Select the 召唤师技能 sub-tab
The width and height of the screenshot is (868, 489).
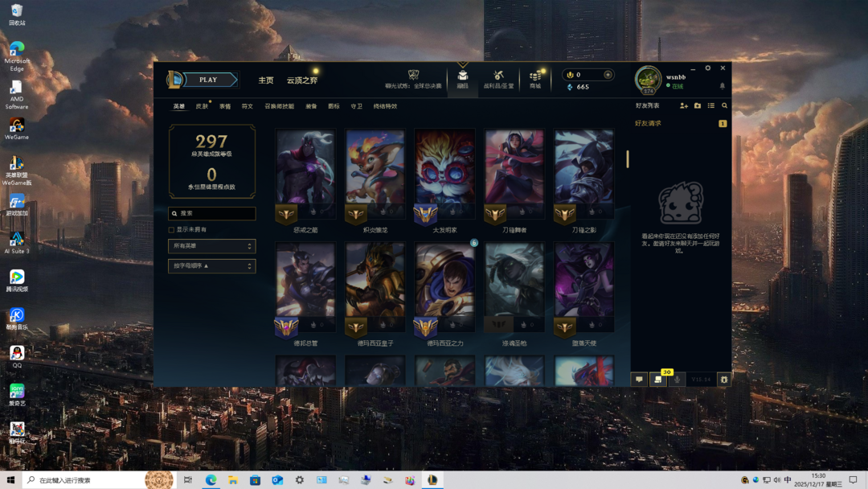(x=279, y=106)
